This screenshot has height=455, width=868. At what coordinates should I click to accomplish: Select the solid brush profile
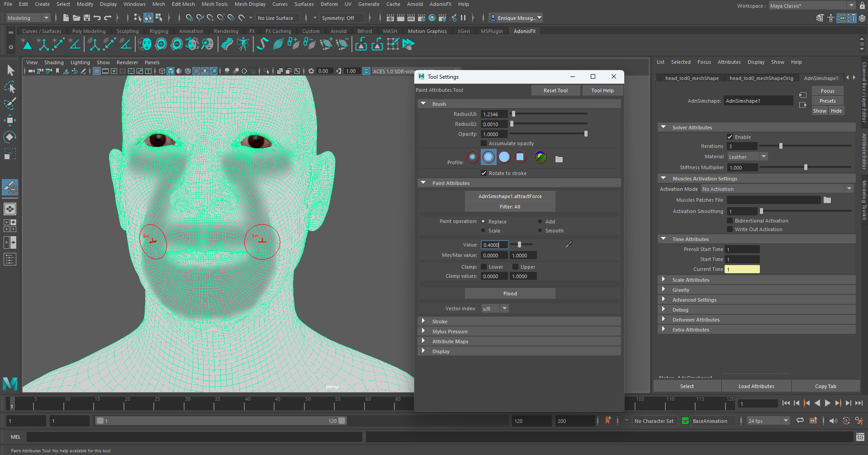click(504, 157)
